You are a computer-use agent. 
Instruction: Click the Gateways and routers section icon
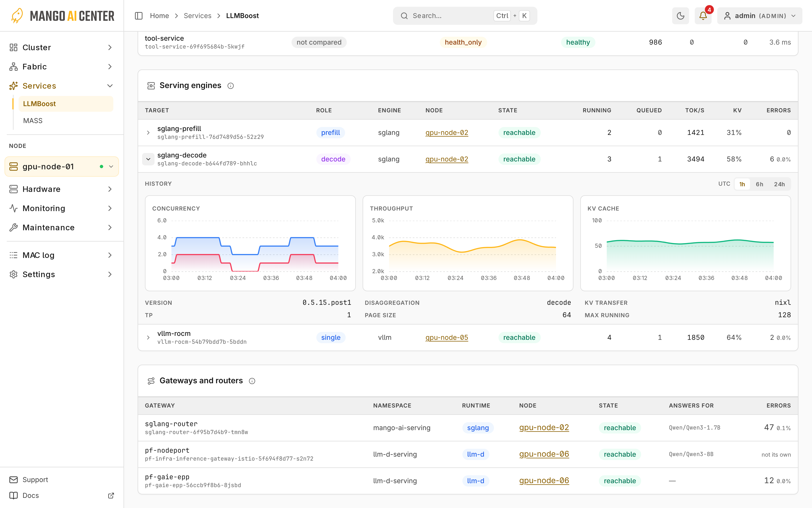(151, 381)
